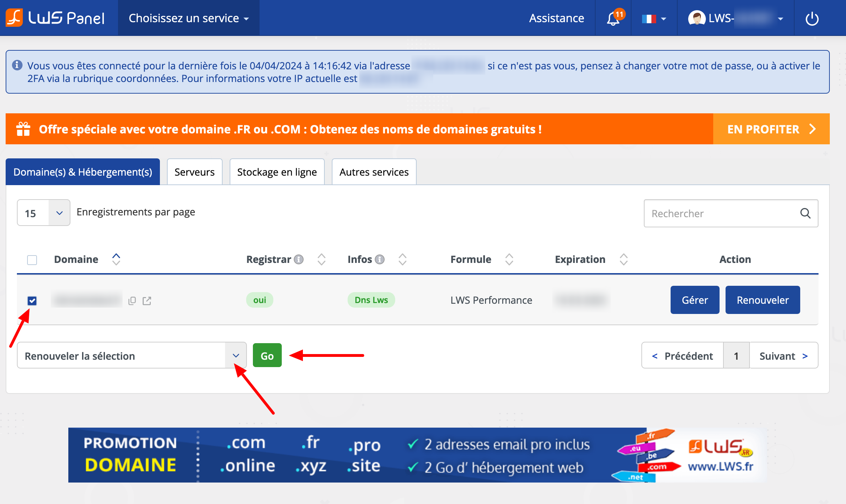Click the Infos column info icon
Screen dimensions: 846x504
click(380, 259)
